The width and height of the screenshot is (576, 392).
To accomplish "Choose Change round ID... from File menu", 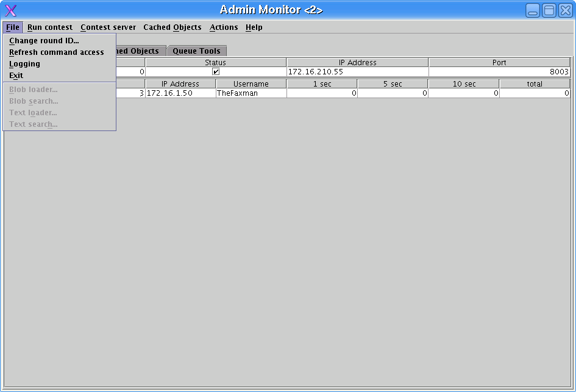I will (60, 41).
